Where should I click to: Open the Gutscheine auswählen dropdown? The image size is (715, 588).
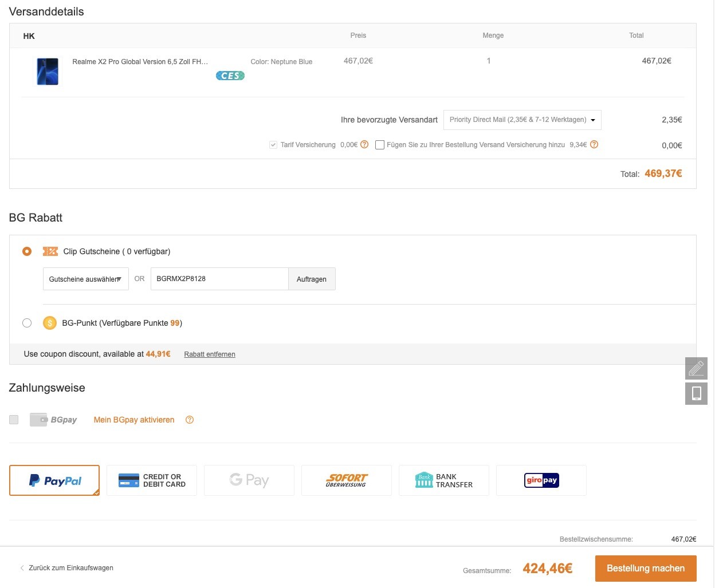pyautogui.click(x=86, y=279)
